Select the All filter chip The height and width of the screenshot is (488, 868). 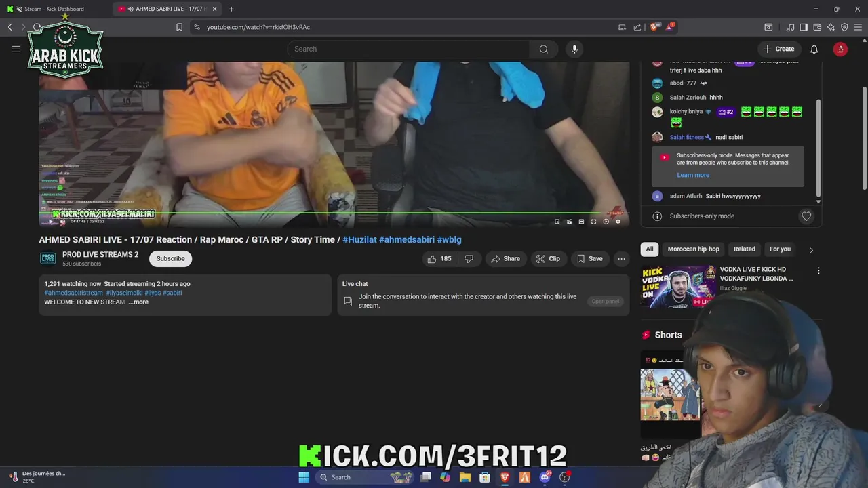[x=650, y=249]
